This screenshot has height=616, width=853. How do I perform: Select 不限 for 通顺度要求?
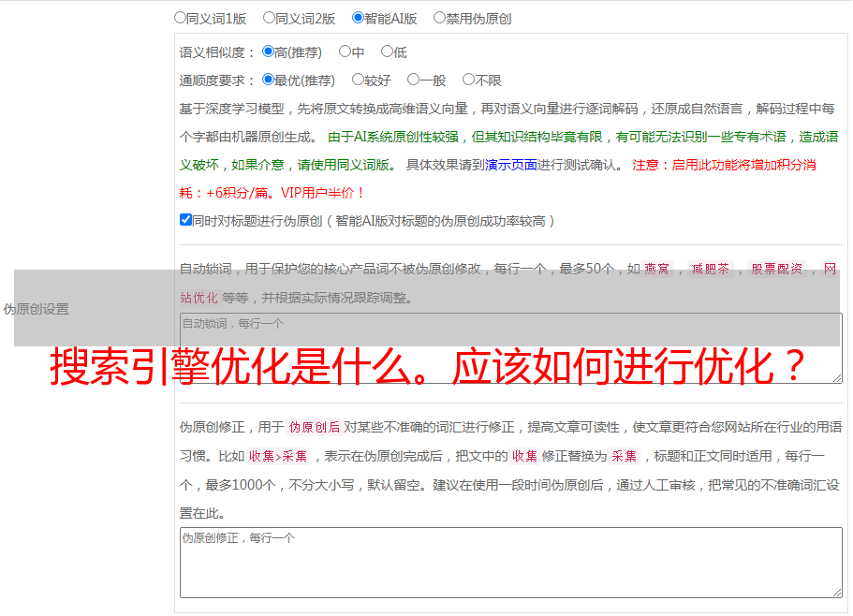(x=468, y=80)
